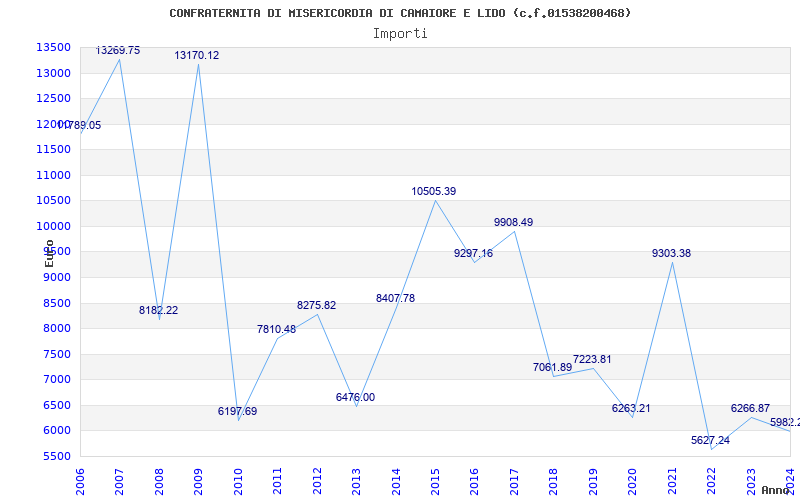Select the 7061.89 value label
This screenshot has height=500, width=800.
553,367
